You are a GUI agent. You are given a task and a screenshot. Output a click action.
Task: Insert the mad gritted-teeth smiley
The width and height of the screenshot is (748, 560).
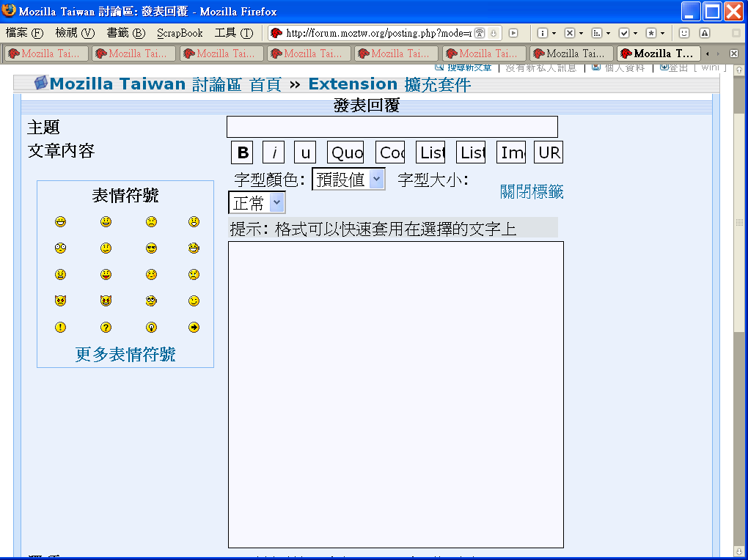(x=61, y=274)
